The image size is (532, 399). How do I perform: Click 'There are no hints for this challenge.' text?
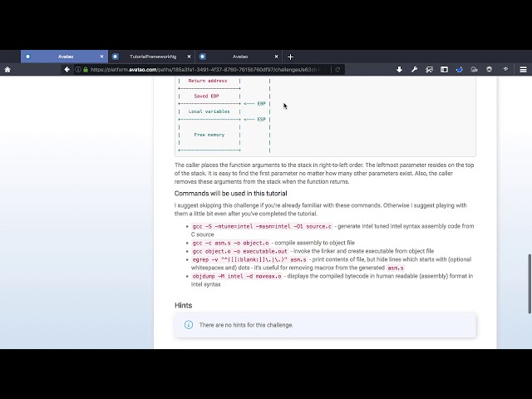click(246, 325)
